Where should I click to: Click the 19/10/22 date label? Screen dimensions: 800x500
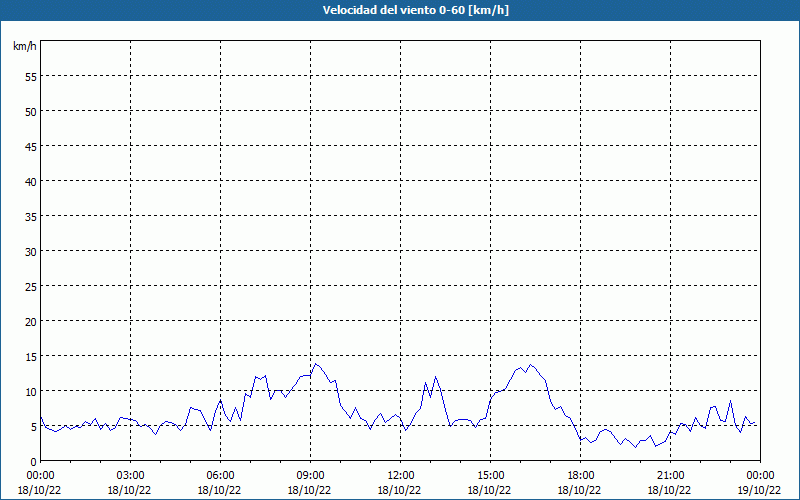[759, 490]
